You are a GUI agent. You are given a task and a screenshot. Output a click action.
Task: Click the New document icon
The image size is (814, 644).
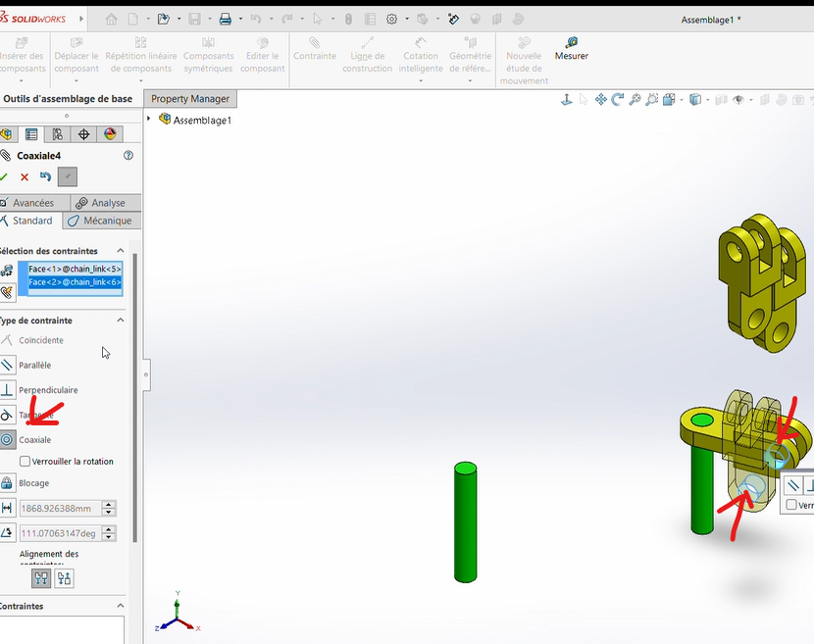pos(133,20)
